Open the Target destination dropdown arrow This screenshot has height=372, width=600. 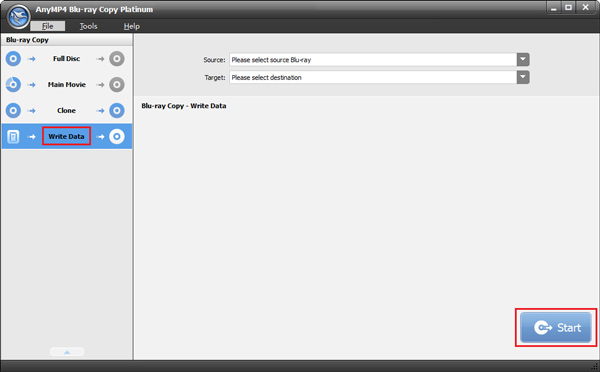pos(523,77)
